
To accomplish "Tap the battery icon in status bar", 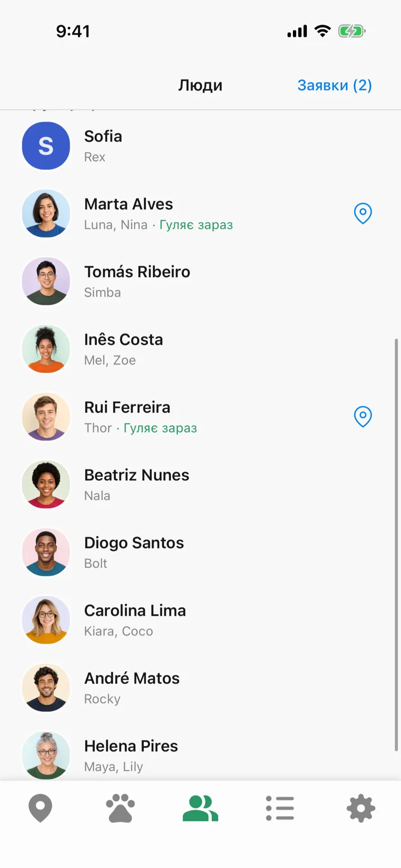I will click(x=352, y=31).
